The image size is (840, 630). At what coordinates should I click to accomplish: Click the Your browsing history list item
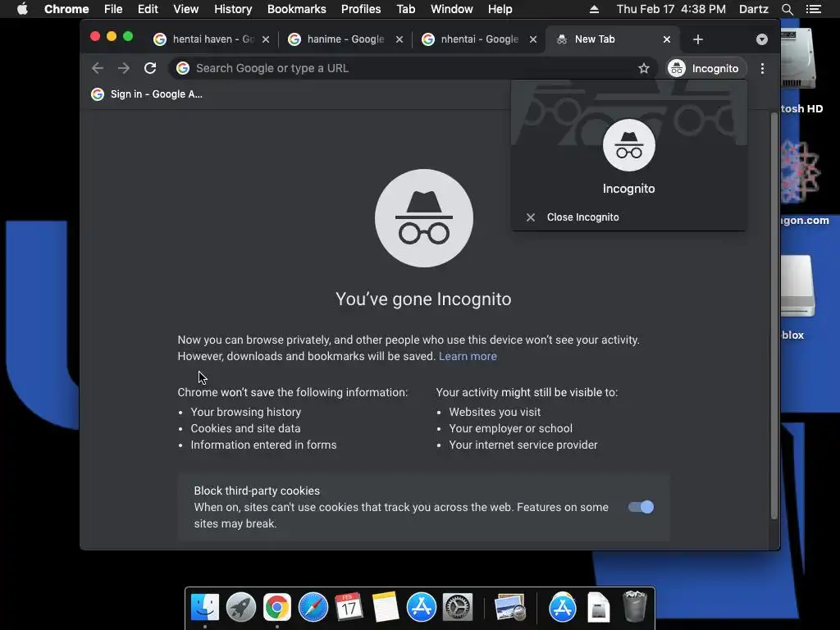click(246, 412)
